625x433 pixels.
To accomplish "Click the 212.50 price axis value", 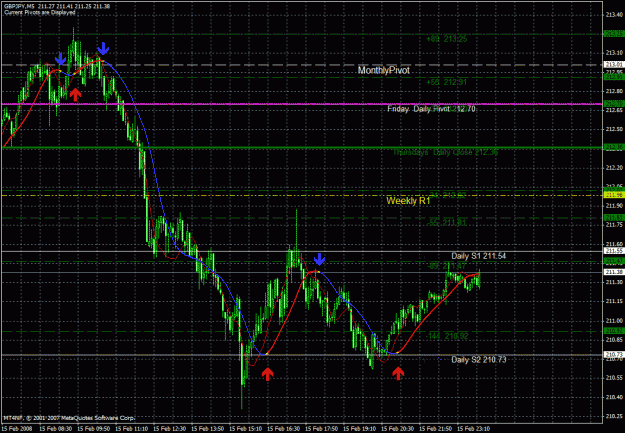I will [x=614, y=129].
